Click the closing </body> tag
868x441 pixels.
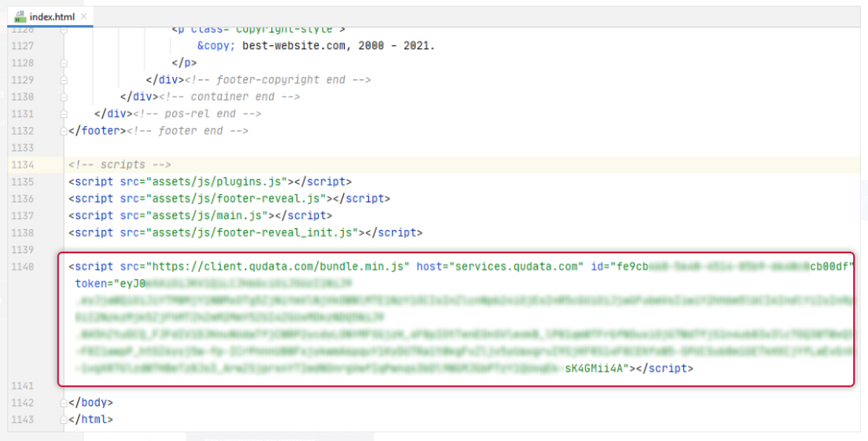[90, 403]
